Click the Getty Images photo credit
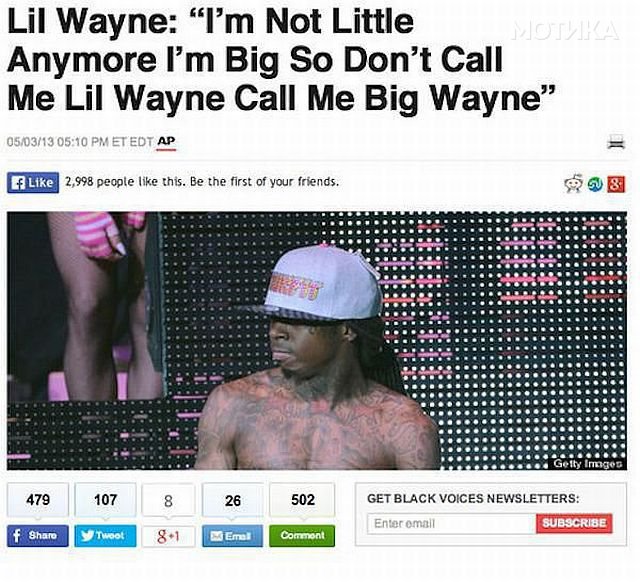Image resolution: width=640 pixels, height=582 pixels. click(x=587, y=464)
